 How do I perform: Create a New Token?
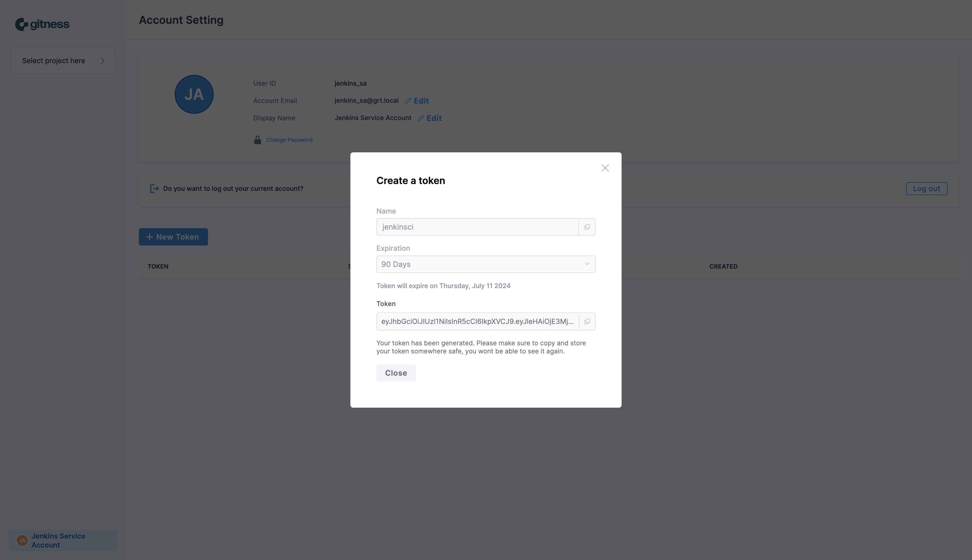coord(173,237)
